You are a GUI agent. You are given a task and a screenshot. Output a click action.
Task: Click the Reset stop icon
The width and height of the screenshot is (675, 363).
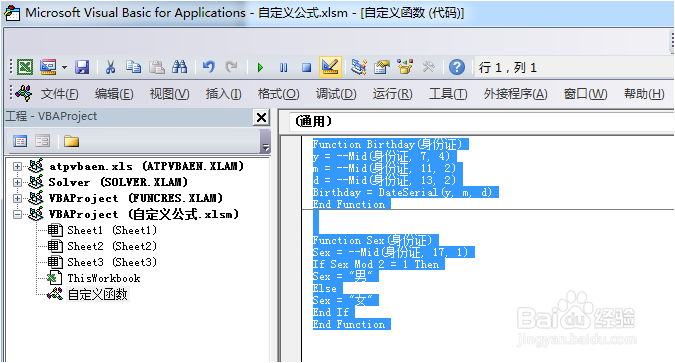tap(307, 68)
